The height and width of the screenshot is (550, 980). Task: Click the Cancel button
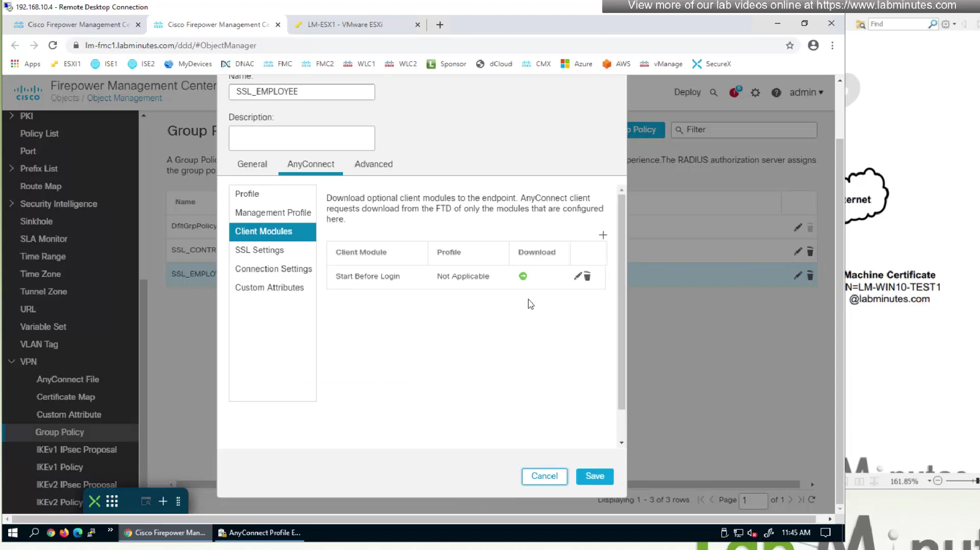(544, 476)
